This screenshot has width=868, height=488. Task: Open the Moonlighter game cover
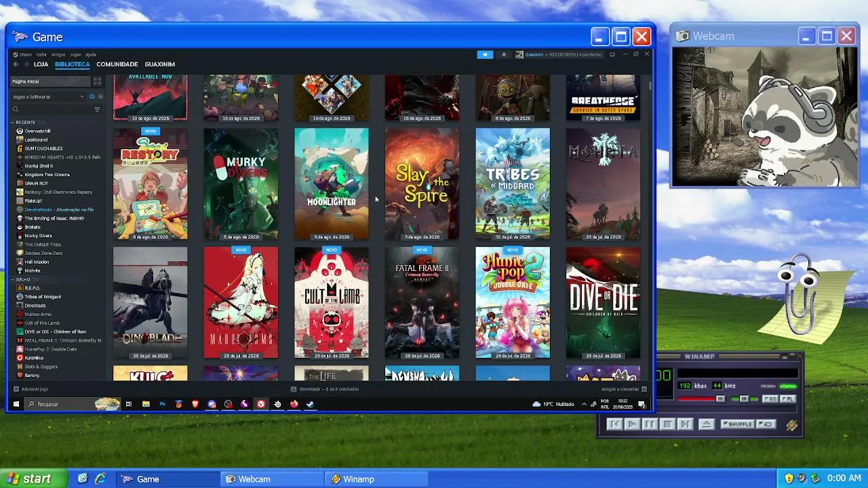[332, 184]
